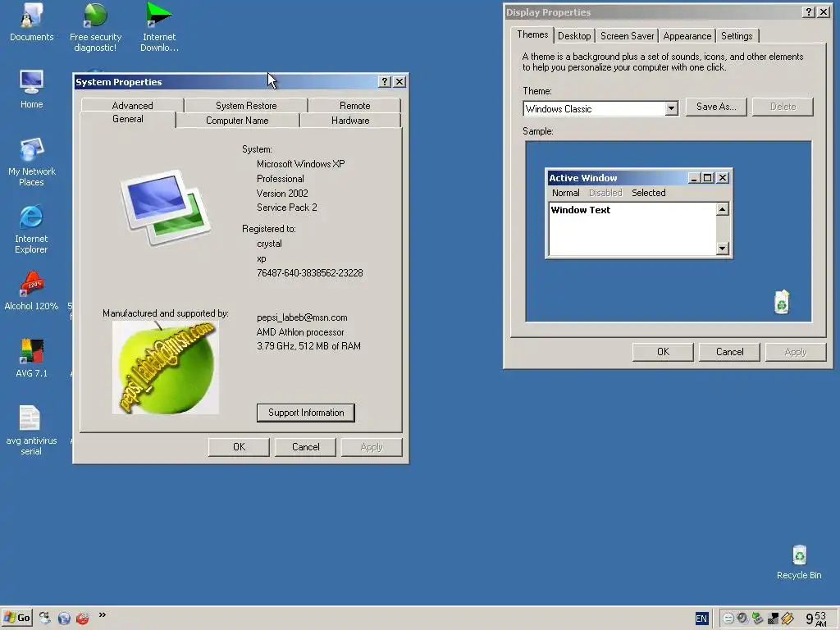Open the Home computer icon
The height and width of the screenshot is (630, 840).
[32, 89]
